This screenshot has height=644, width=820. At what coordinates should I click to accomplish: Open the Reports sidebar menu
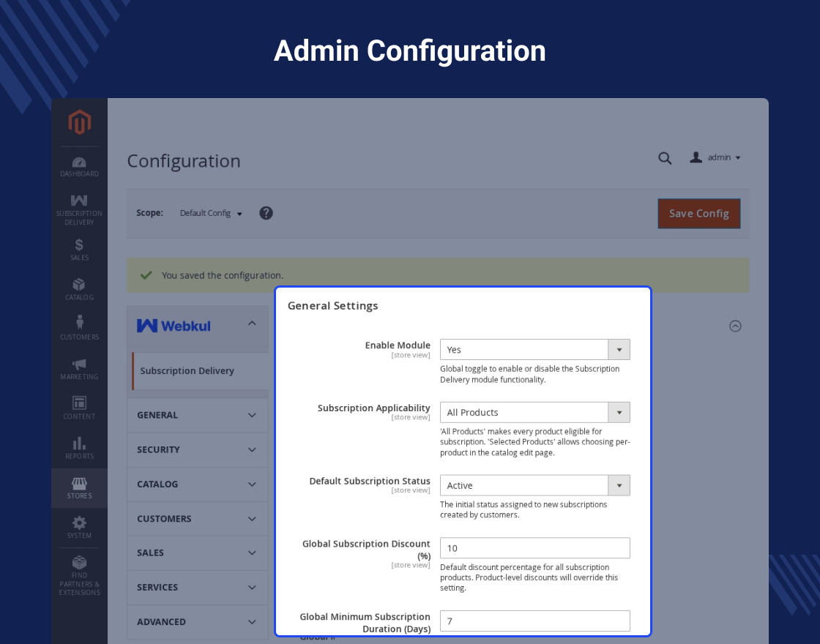click(x=80, y=448)
